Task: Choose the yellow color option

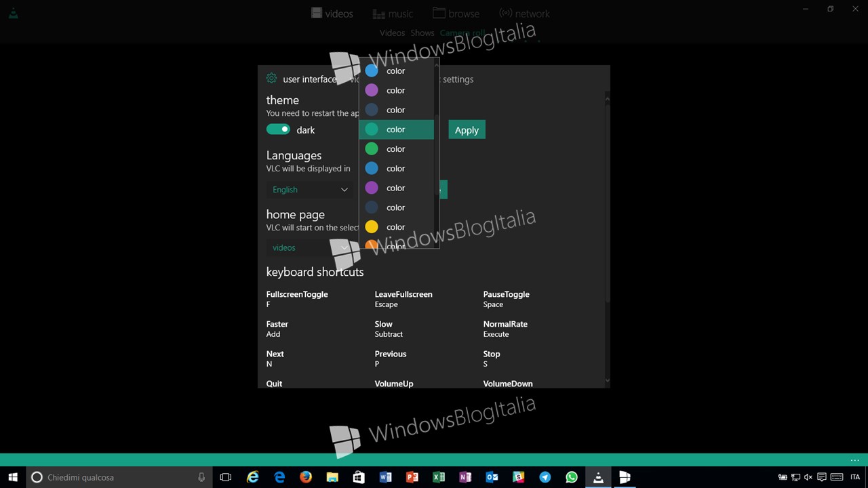Action: [x=396, y=227]
